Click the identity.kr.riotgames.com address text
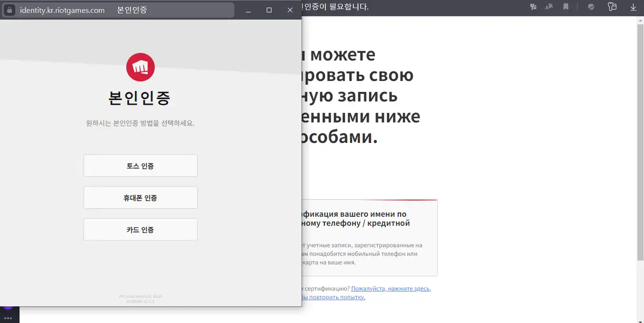 coord(62,10)
